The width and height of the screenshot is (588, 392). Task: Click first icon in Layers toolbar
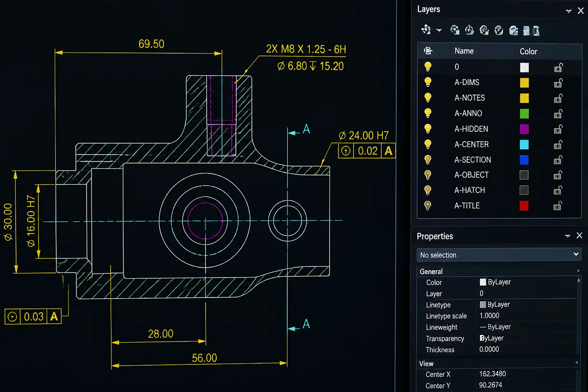coord(426,30)
